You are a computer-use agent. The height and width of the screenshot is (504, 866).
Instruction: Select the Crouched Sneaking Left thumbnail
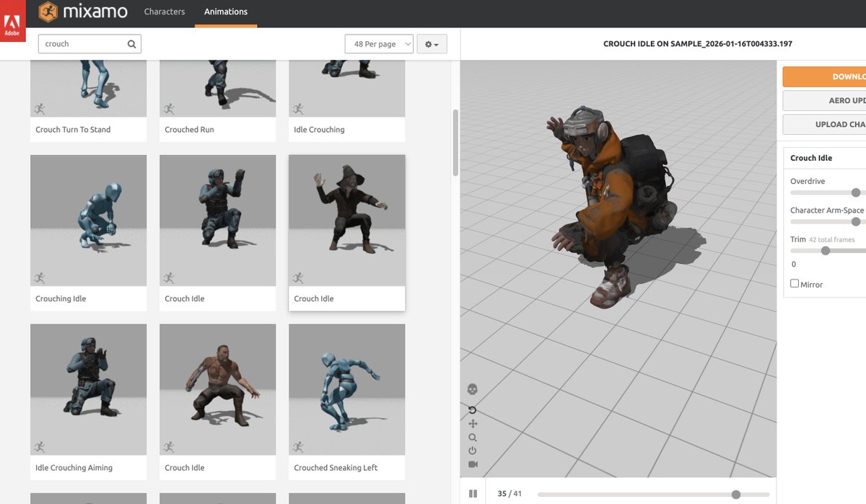pos(347,389)
